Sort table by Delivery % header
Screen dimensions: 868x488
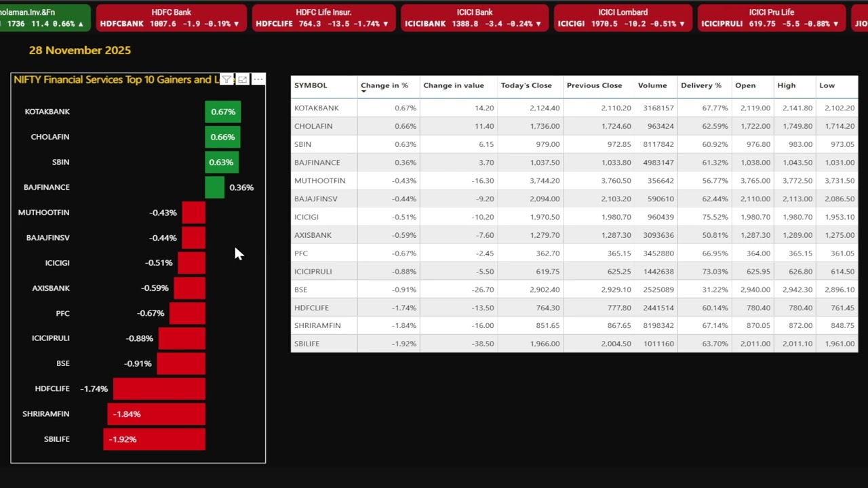701,85
